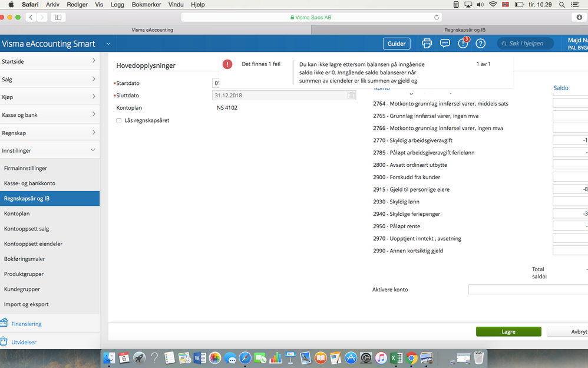Open the Sluttdato calendar picker icon
This screenshot has width=588, height=368.
(x=351, y=96)
